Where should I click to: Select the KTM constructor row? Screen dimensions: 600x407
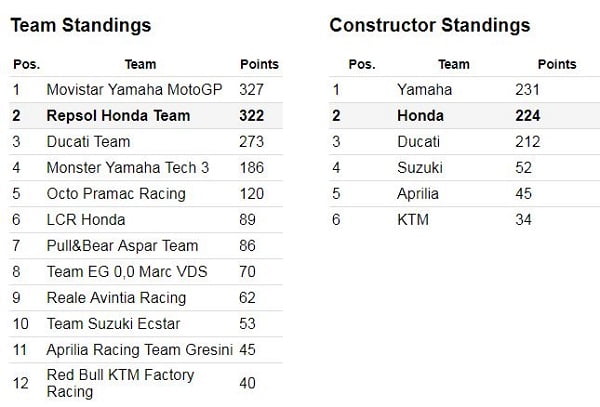pos(413,220)
